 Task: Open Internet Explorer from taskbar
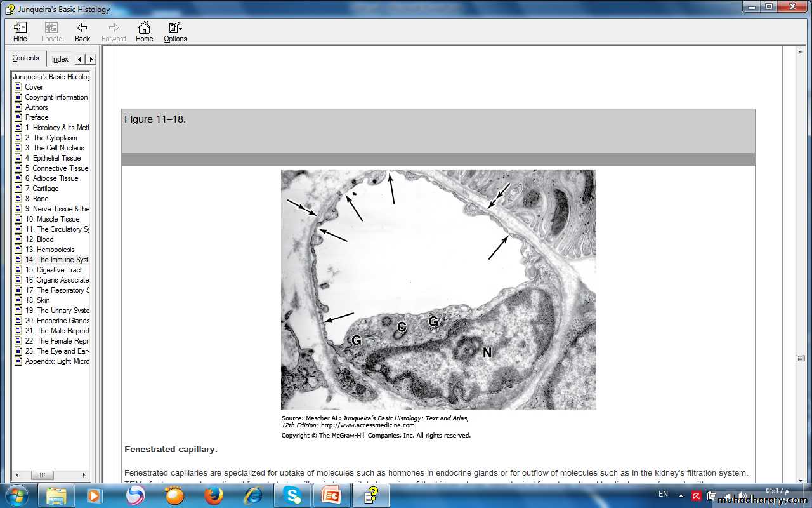253,495
